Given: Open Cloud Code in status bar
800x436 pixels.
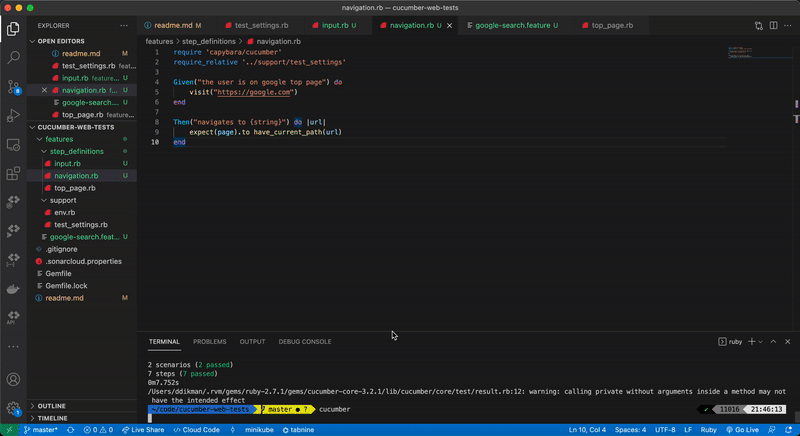Looking at the screenshot, I should 196,430.
